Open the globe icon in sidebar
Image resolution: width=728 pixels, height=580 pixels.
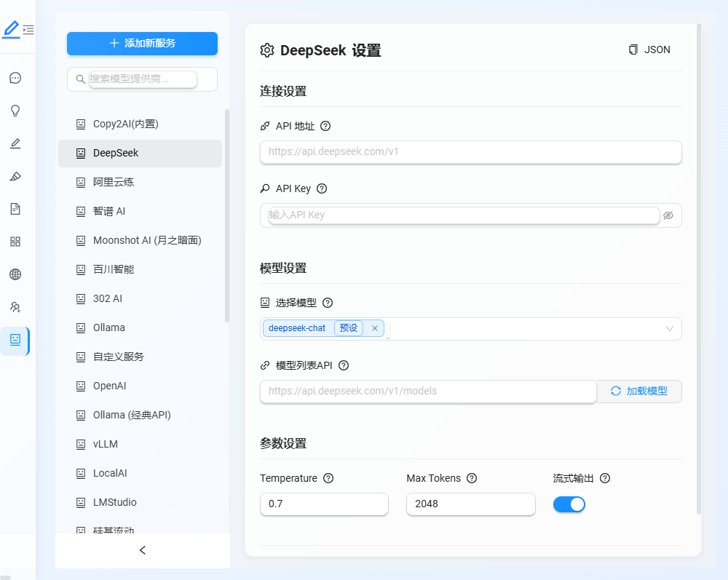point(15,274)
